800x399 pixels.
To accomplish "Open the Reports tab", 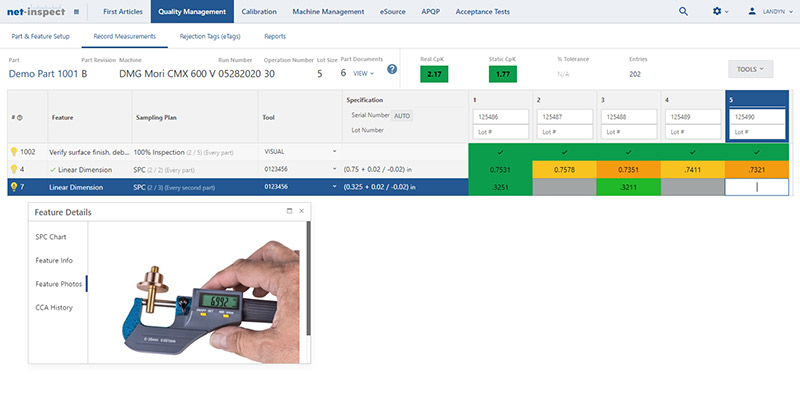I will pyautogui.click(x=275, y=36).
